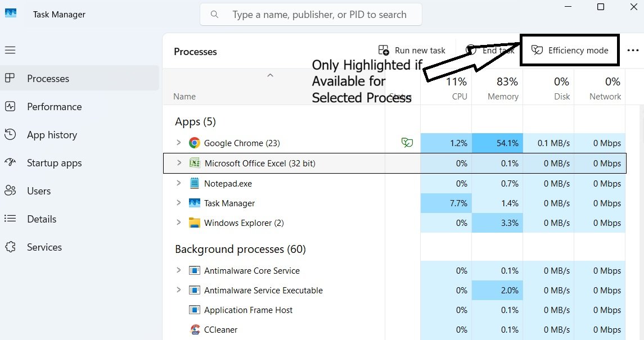Viewport: 644px width, 340px height.
Task: Click the Google Chrome app icon
Action: (x=194, y=143)
